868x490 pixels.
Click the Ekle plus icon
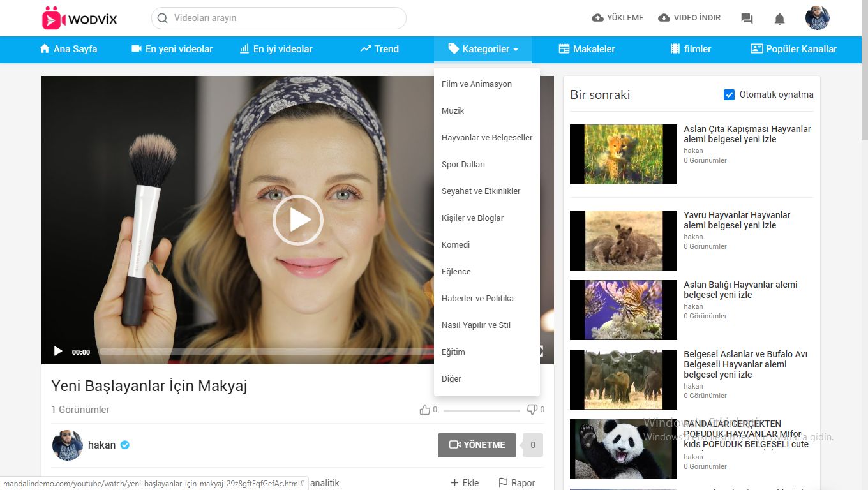tap(454, 483)
